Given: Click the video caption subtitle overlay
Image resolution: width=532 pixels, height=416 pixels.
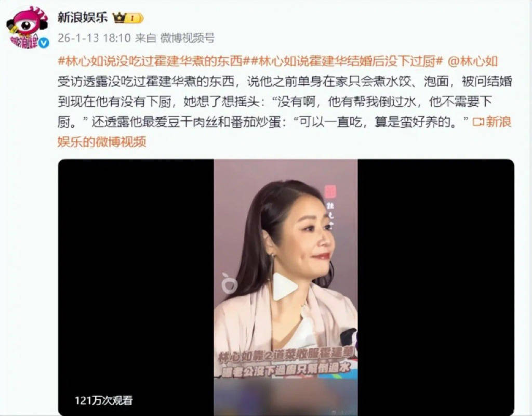Looking at the screenshot, I should (x=286, y=365).
